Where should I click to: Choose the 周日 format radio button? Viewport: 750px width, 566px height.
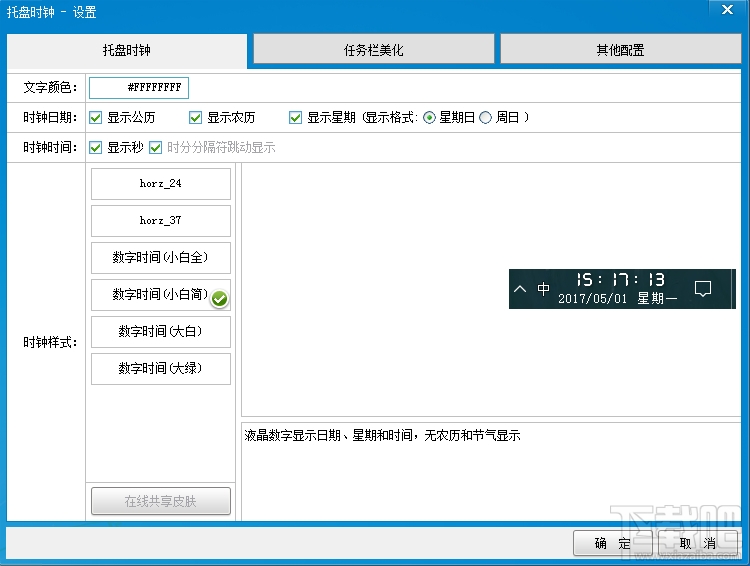[485, 118]
